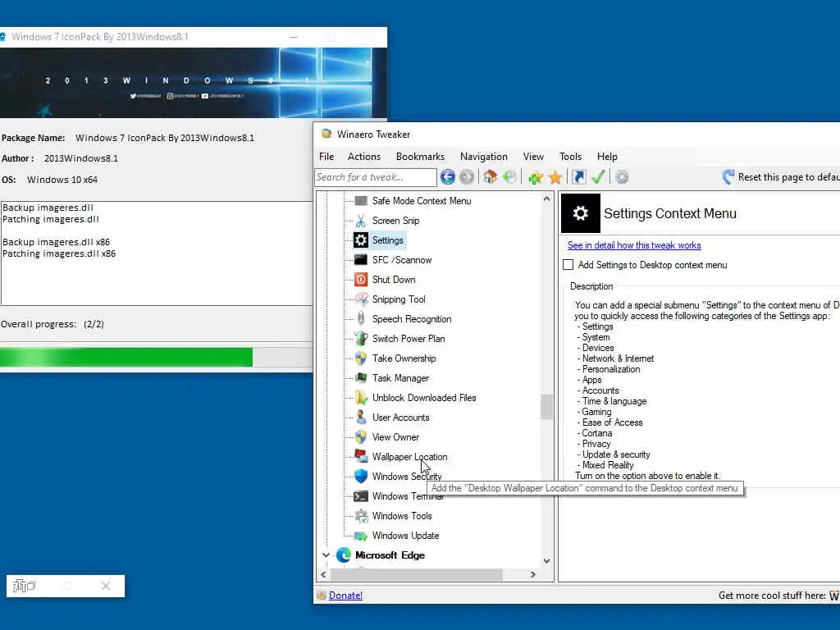This screenshot has height=630, width=840.
Task: Click the blue shortcut export icon
Action: click(578, 177)
